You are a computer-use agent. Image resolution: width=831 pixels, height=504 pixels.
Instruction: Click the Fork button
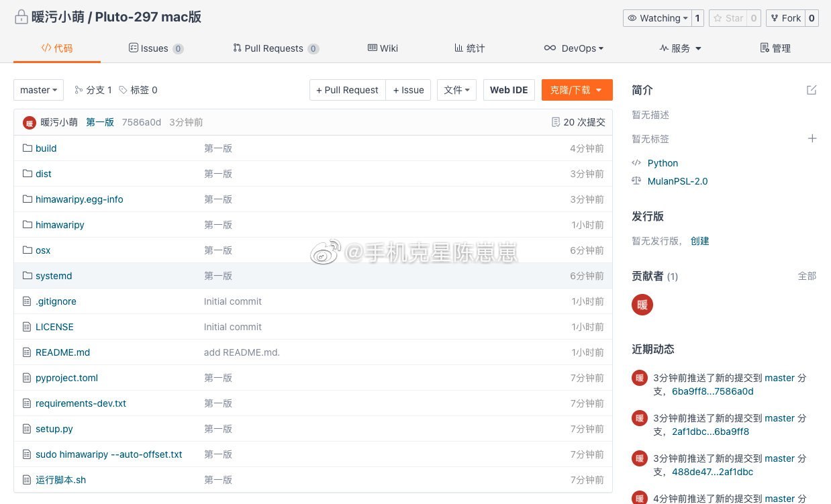coord(785,18)
